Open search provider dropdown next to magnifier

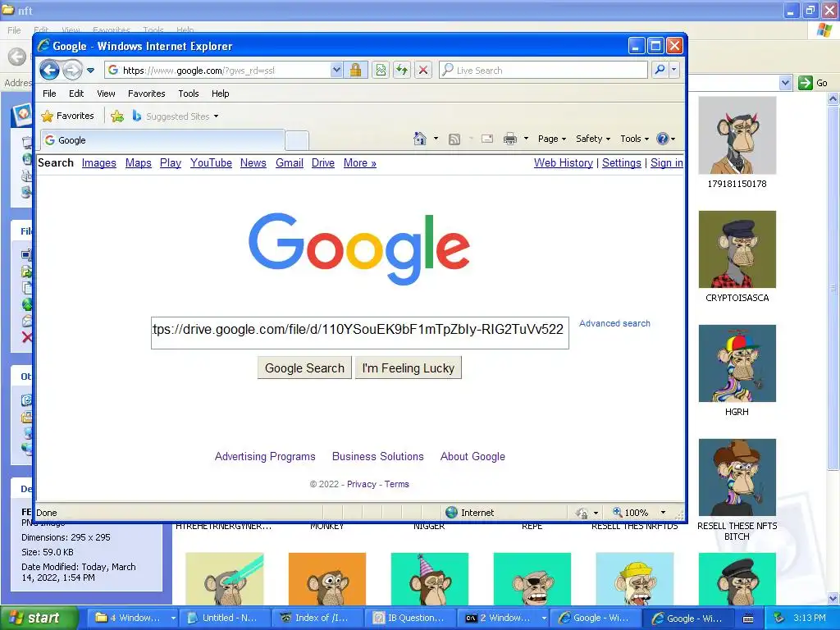click(x=674, y=71)
